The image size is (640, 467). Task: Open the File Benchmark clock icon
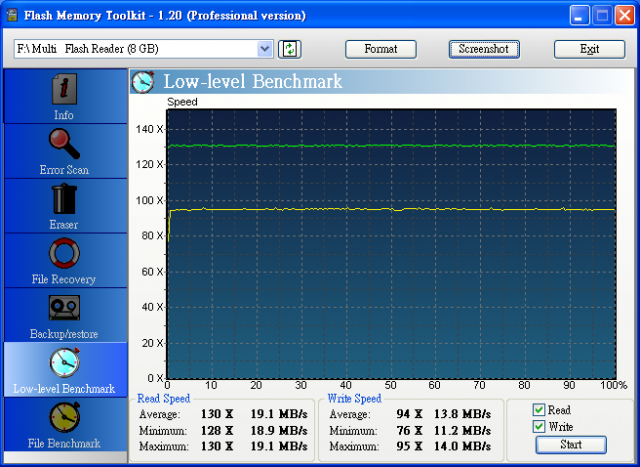click(x=64, y=418)
